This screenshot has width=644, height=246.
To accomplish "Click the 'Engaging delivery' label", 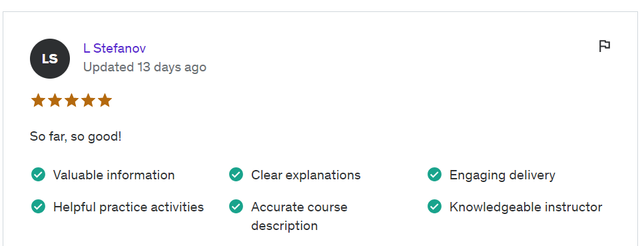I will point(502,175).
